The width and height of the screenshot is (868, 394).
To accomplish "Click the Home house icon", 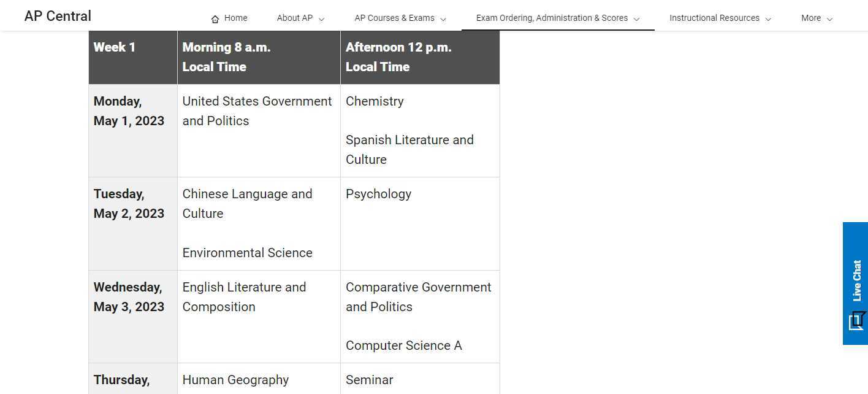I will click(215, 19).
